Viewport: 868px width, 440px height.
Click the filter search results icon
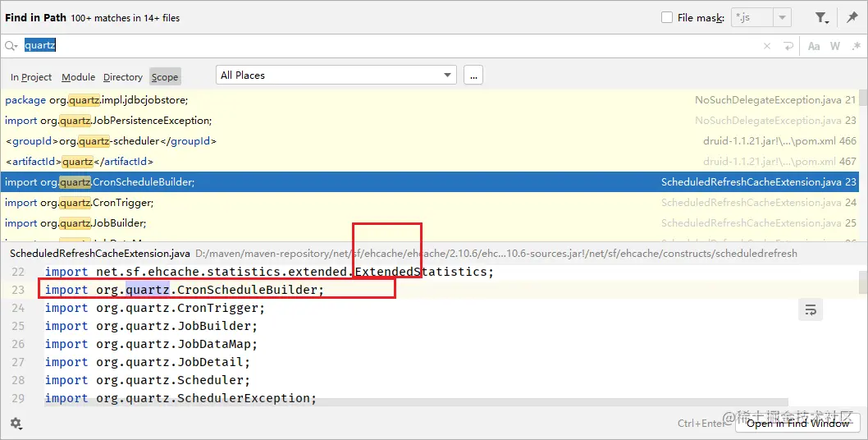click(822, 18)
